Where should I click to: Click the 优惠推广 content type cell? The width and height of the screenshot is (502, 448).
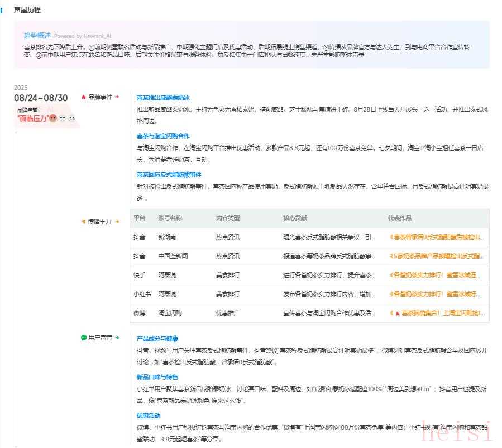pyautogui.click(x=228, y=313)
